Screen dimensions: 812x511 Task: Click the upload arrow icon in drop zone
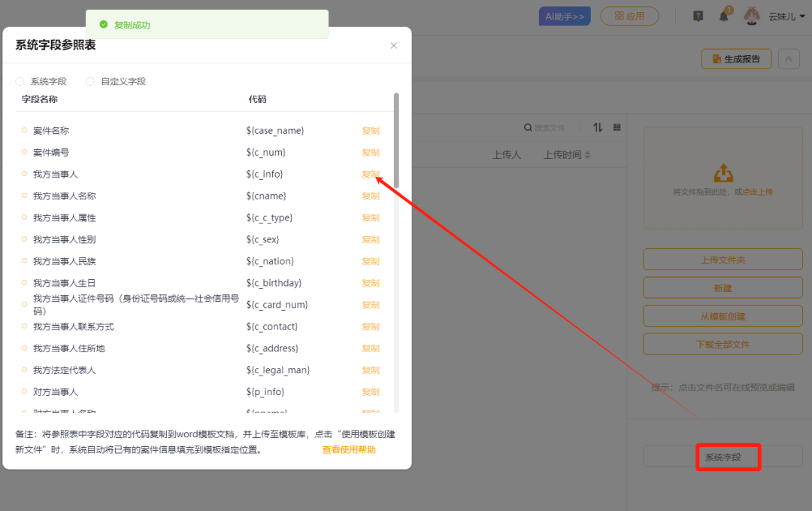[x=723, y=174]
